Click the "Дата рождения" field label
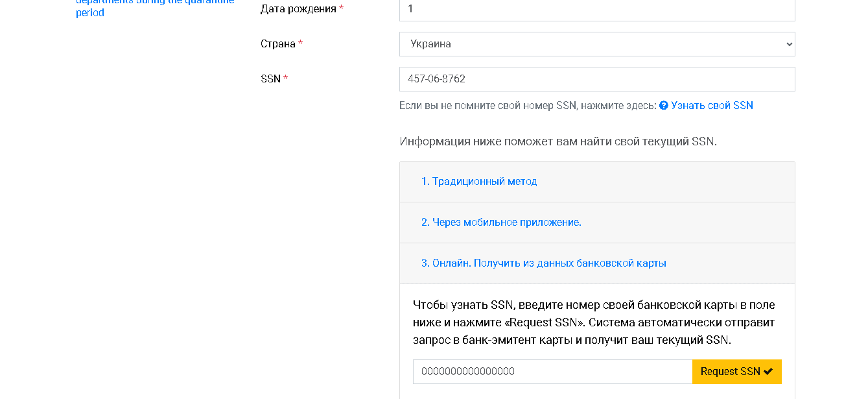The image size is (868, 399). click(x=298, y=9)
